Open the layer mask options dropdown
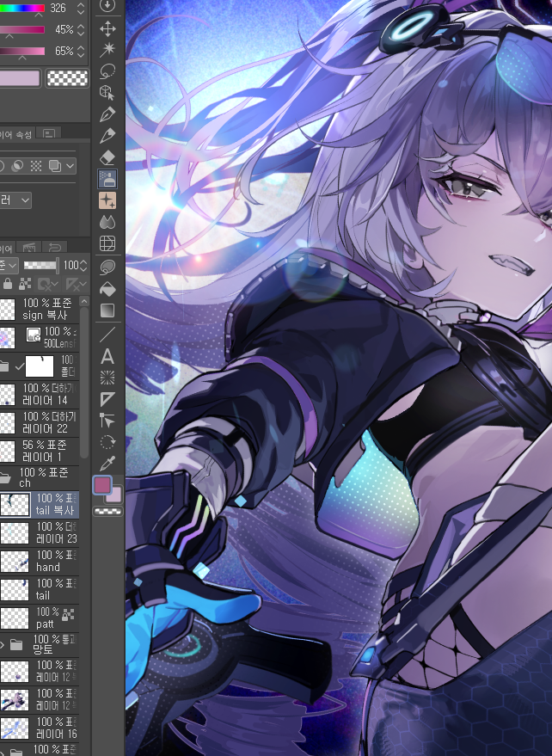This screenshot has height=756, width=552. click(48, 284)
